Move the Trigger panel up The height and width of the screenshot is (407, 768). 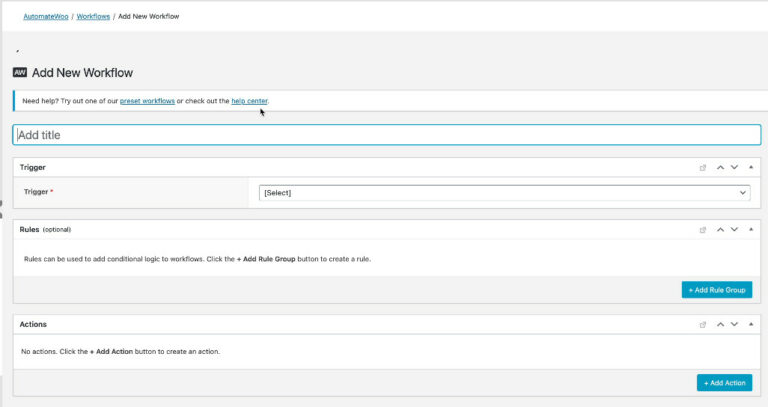click(x=720, y=167)
